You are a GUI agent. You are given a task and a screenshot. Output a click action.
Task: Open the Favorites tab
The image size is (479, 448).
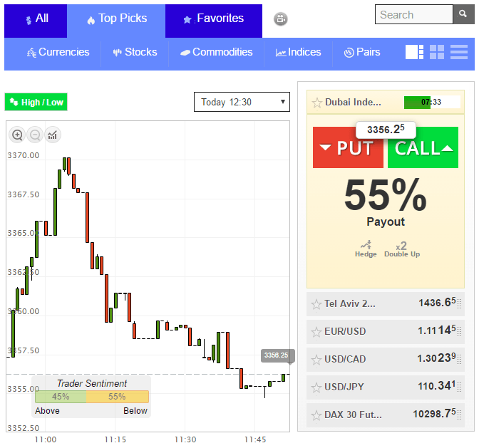click(x=214, y=21)
